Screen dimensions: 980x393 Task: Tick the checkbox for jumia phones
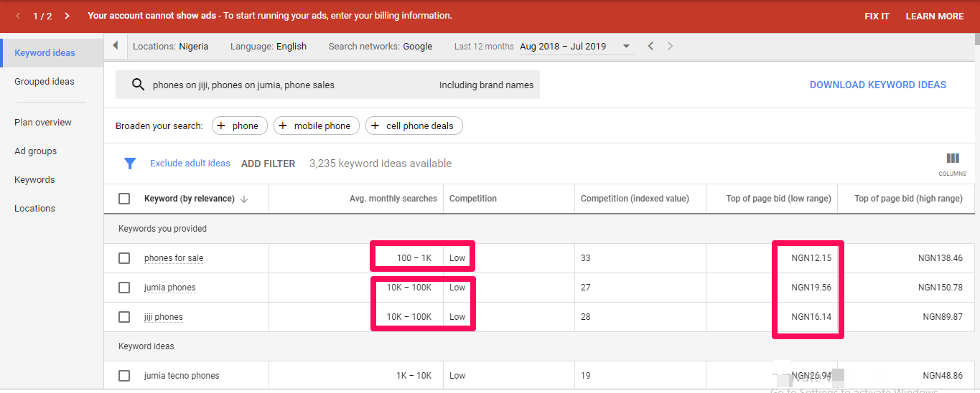[x=124, y=288]
